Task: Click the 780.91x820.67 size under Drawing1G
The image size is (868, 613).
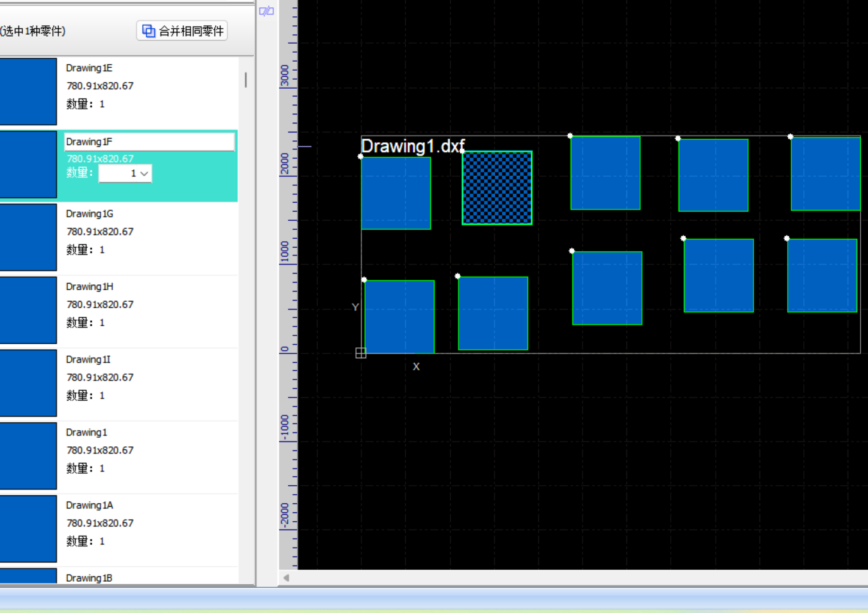Action: coord(100,232)
